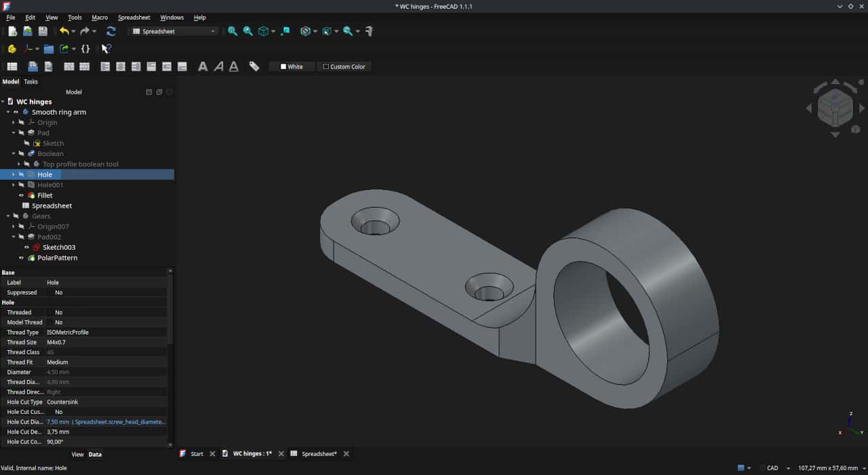Click the export spreadsheet icon
868x475 pixels.
(48, 66)
